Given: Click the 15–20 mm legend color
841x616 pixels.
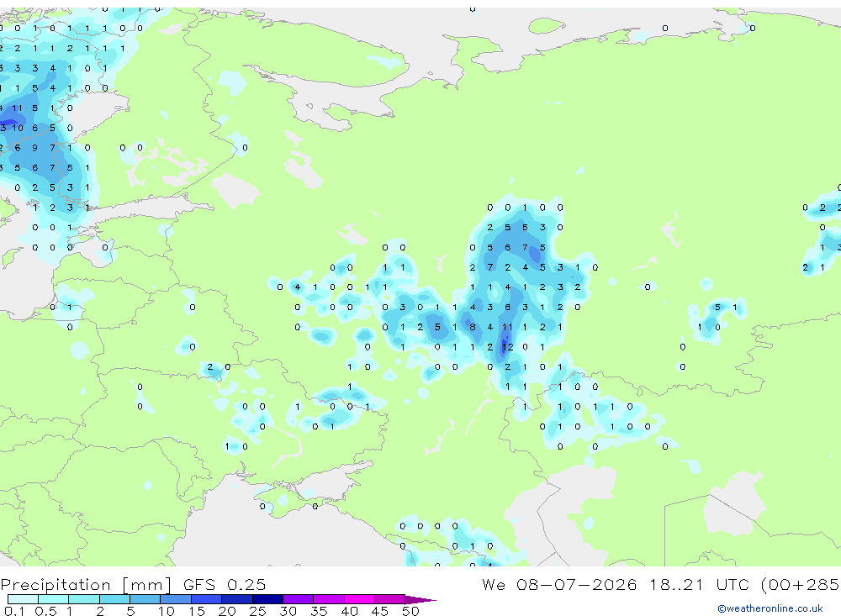Looking at the screenshot, I should [x=207, y=599].
